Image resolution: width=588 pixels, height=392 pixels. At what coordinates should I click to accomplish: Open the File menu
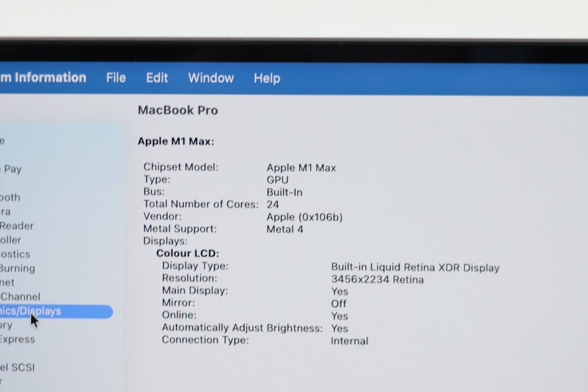[x=116, y=78]
